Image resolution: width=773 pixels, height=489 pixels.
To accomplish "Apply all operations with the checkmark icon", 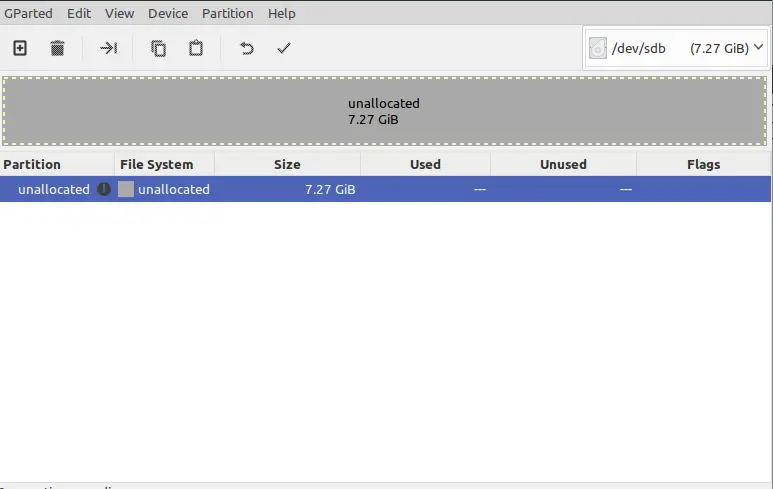I will (284, 48).
